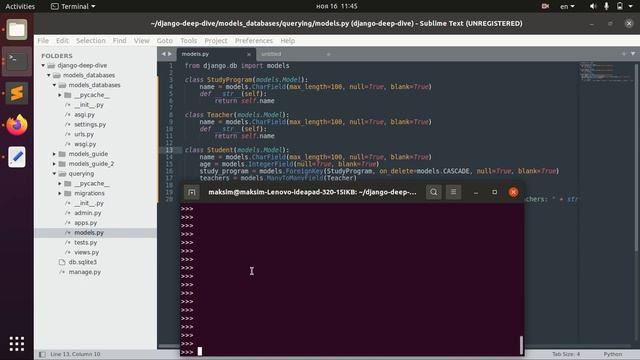The height and width of the screenshot is (360, 640).
Task: Select models.py in sidebar
Action: pos(89,233)
